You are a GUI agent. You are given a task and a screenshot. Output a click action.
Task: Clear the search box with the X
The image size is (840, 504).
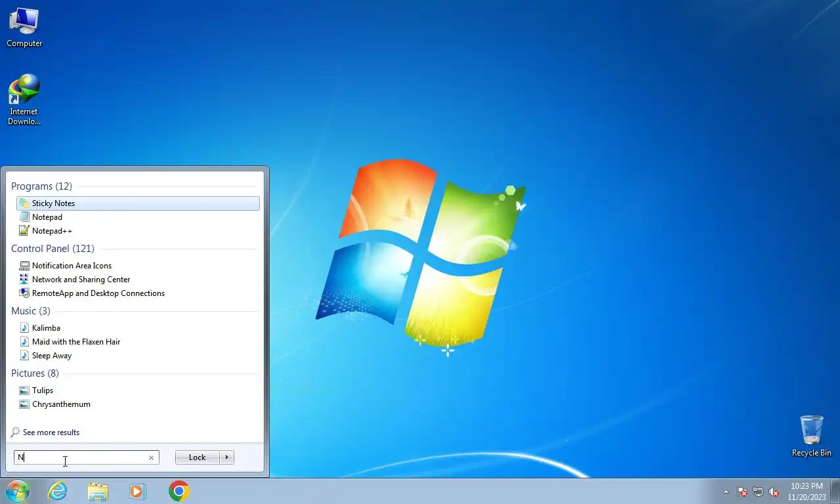coord(151,458)
